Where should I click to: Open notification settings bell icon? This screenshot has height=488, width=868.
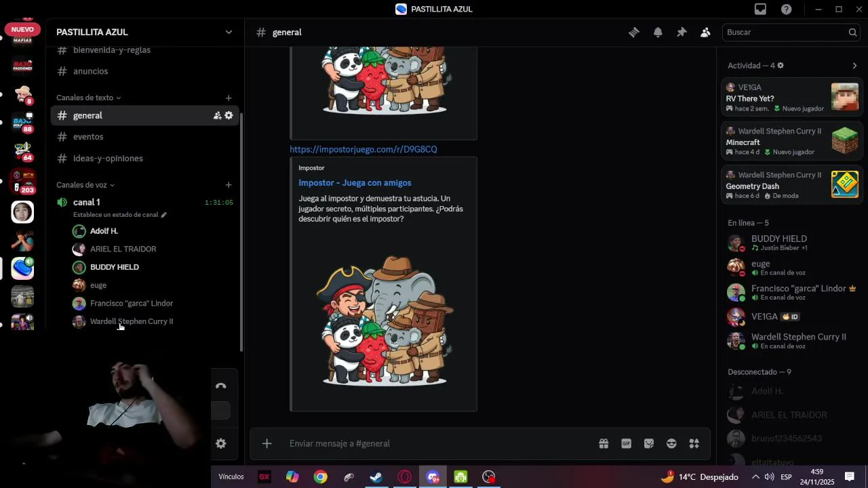coord(658,32)
